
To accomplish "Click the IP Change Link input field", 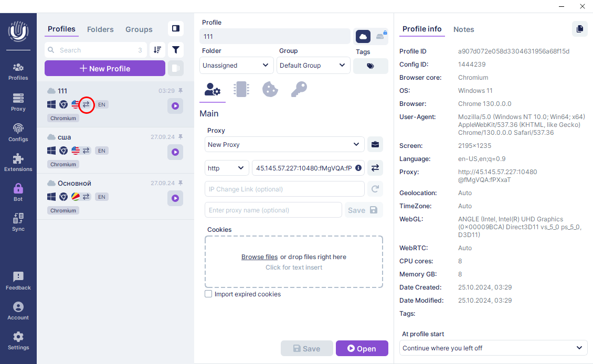I will [x=284, y=189].
